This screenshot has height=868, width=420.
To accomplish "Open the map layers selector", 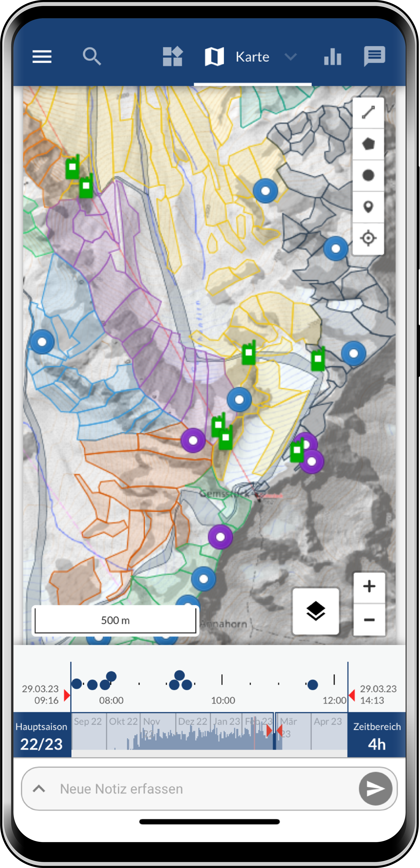I will pyautogui.click(x=316, y=611).
